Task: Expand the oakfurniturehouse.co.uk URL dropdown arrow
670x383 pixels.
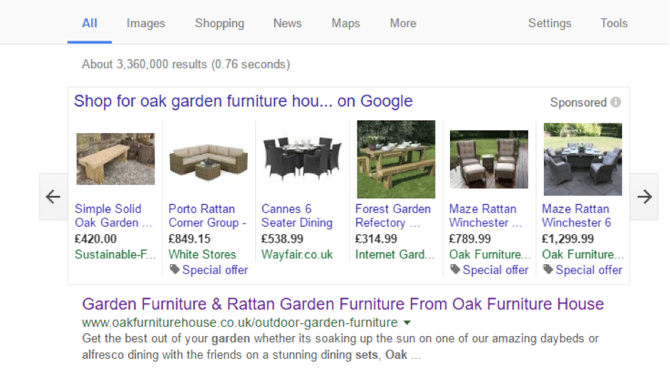Action: pos(407,323)
